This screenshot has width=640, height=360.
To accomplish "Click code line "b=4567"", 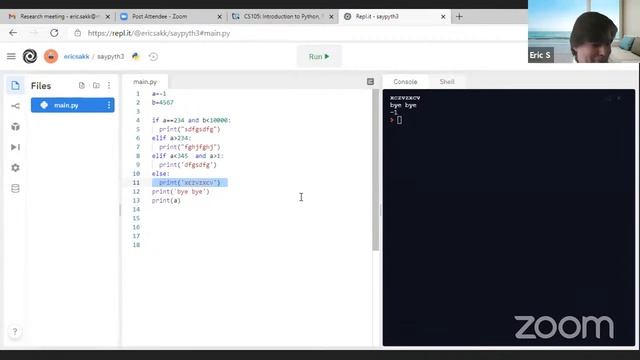I will click(162, 102).
